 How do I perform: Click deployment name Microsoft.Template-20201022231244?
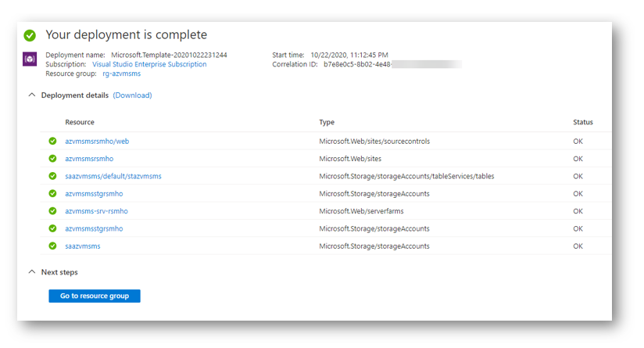point(169,55)
